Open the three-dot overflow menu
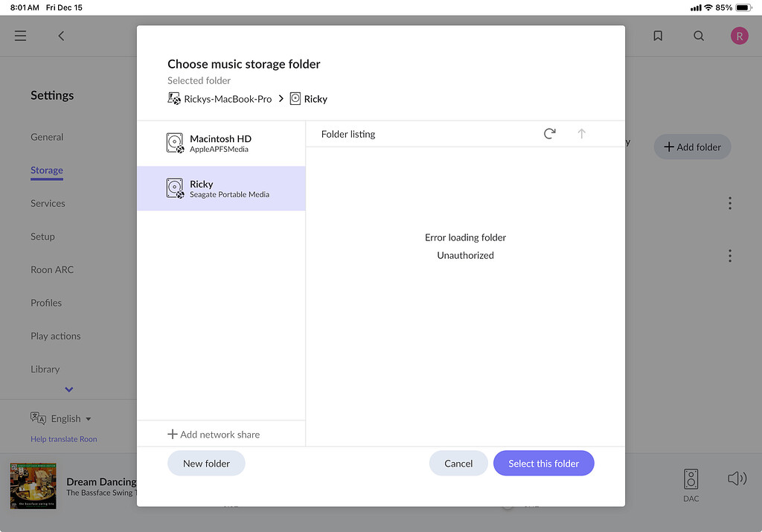 point(730,203)
